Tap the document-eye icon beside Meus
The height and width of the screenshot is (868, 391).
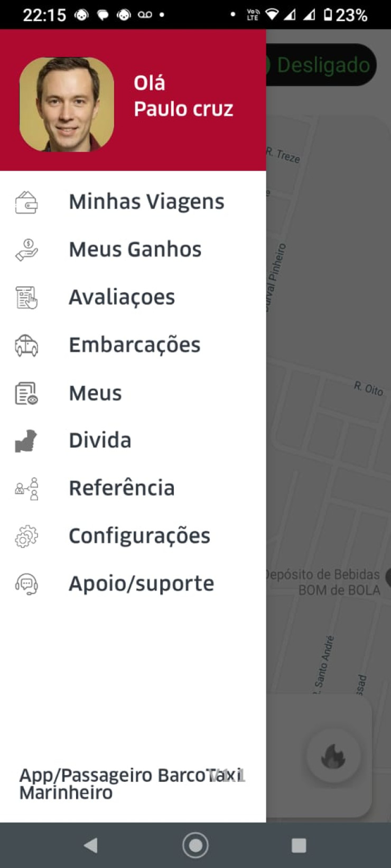[26, 394]
